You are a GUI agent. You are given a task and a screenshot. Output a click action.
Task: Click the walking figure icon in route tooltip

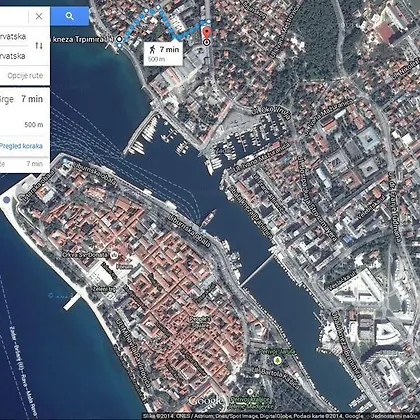(152, 50)
